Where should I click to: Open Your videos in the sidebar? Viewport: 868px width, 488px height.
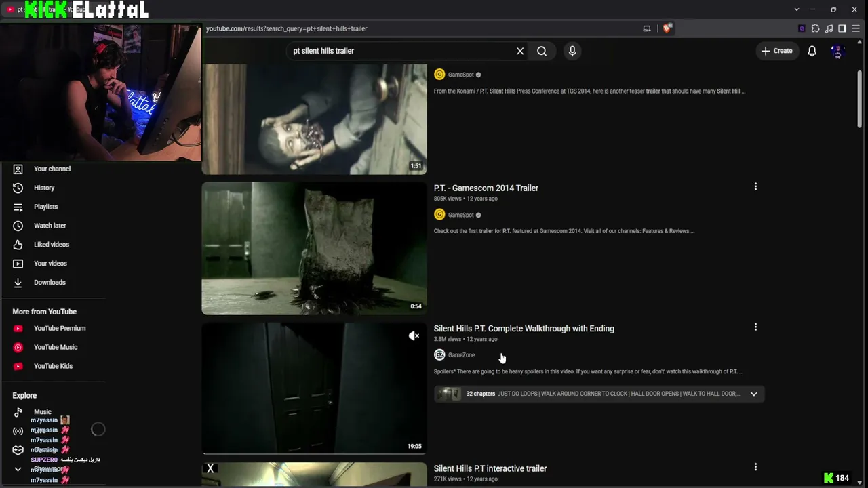pyautogui.click(x=50, y=264)
